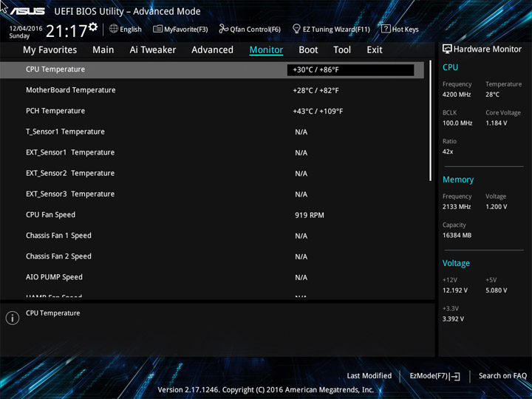Select MotherBoard Temperature row

click(212, 90)
